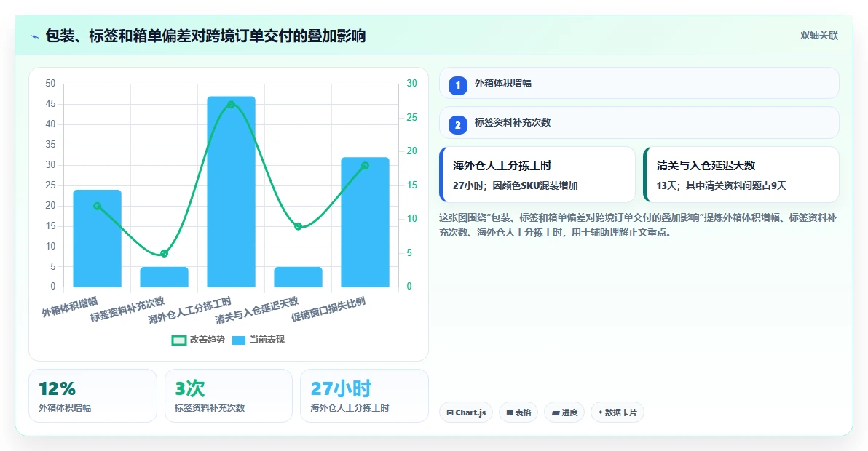Click the line point above 外箱体积增幅
868x451 pixels.
pos(98,206)
